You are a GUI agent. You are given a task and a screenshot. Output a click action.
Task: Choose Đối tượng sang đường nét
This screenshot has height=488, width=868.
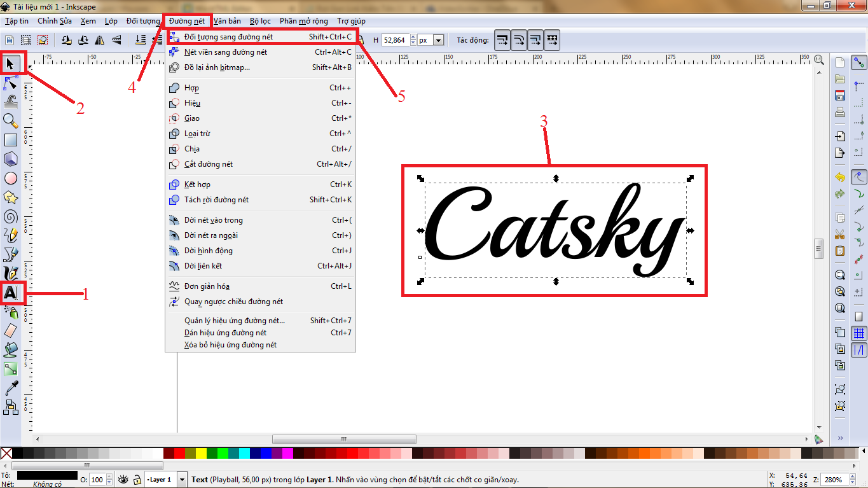pyautogui.click(x=260, y=37)
